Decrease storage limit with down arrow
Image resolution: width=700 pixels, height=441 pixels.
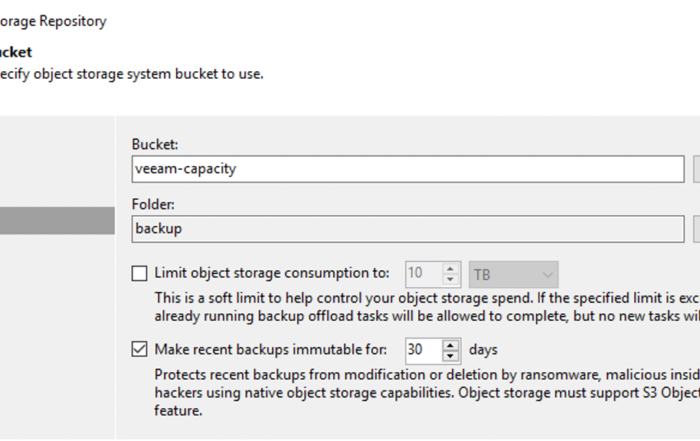click(x=451, y=280)
